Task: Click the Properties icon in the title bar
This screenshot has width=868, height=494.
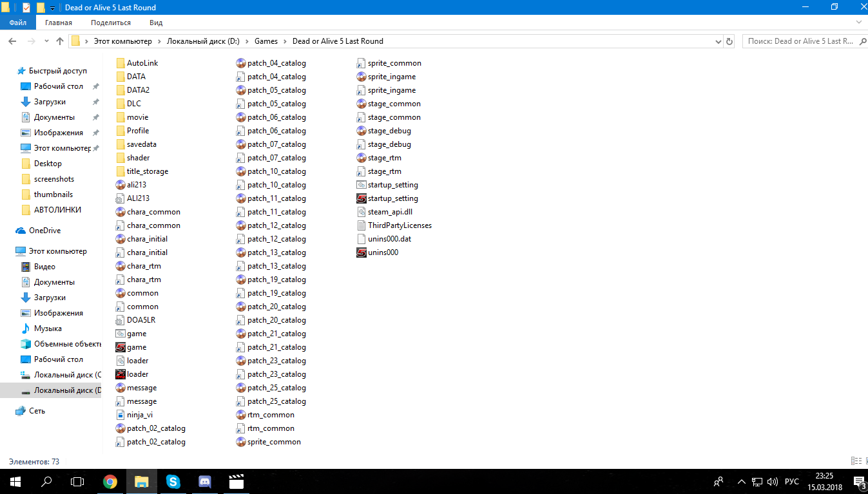Action: (26, 8)
